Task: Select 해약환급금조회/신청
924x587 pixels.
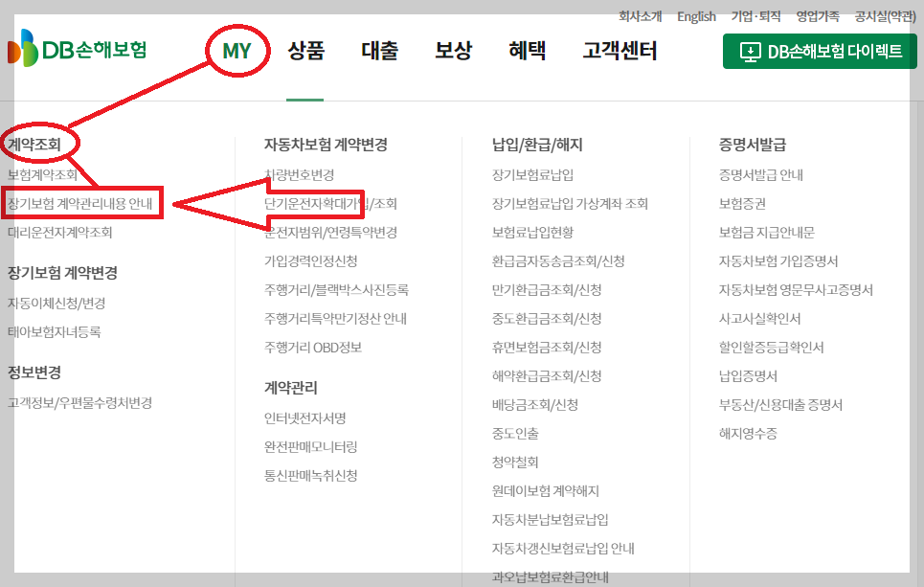Action: point(547,376)
